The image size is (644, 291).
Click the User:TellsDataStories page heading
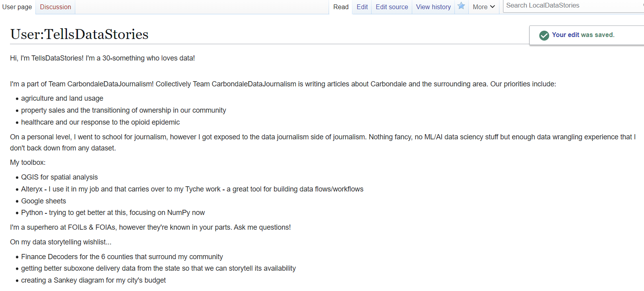coord(79,34)
